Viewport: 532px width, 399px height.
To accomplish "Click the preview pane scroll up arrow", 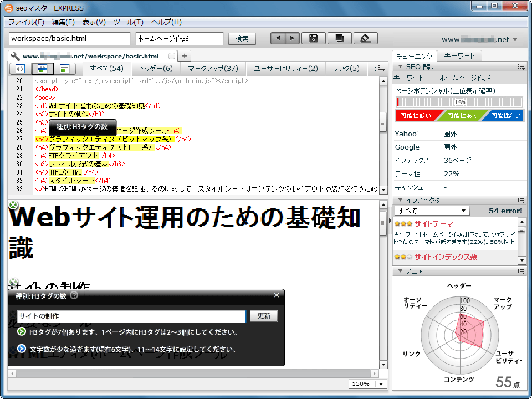I will [383, 204].
